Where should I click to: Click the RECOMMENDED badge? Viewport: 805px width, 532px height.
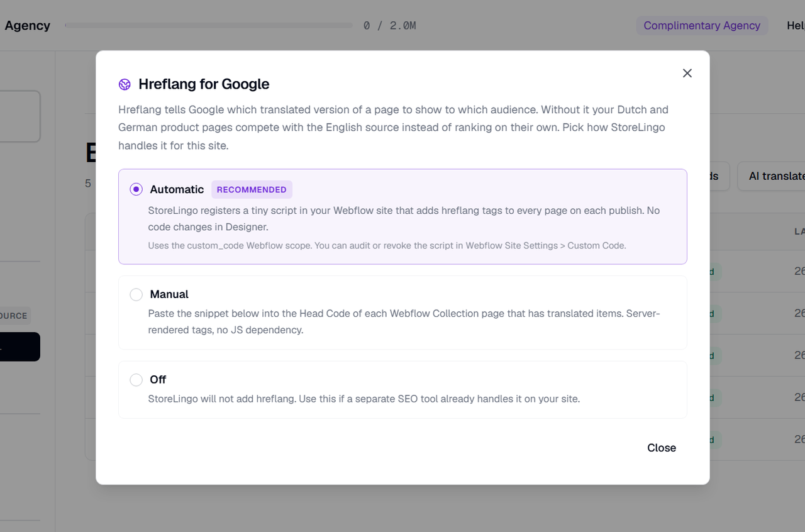click(x=252, y=189)
